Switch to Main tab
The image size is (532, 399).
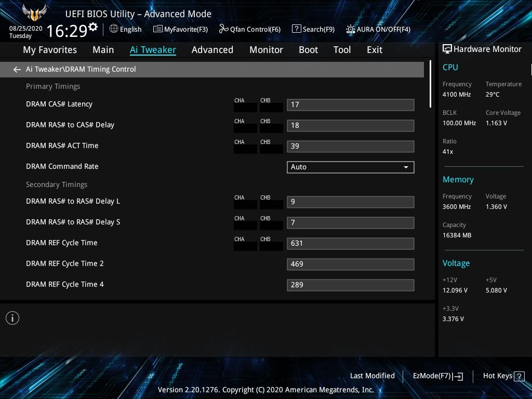point(103,50)
